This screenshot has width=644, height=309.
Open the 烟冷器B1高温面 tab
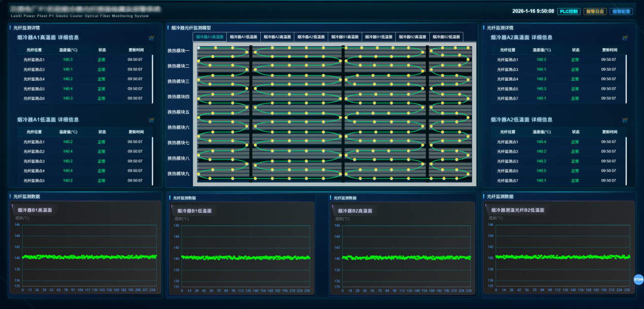point(345,37)
